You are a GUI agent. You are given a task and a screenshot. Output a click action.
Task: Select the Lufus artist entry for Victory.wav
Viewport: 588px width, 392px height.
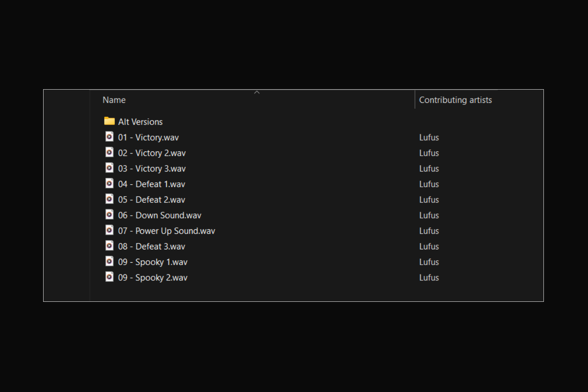429,137
